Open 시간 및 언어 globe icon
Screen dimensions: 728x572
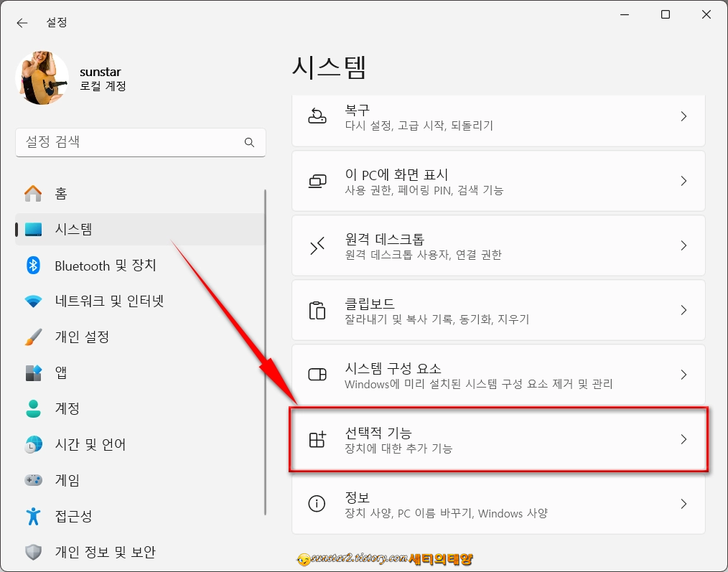point(33,444)
